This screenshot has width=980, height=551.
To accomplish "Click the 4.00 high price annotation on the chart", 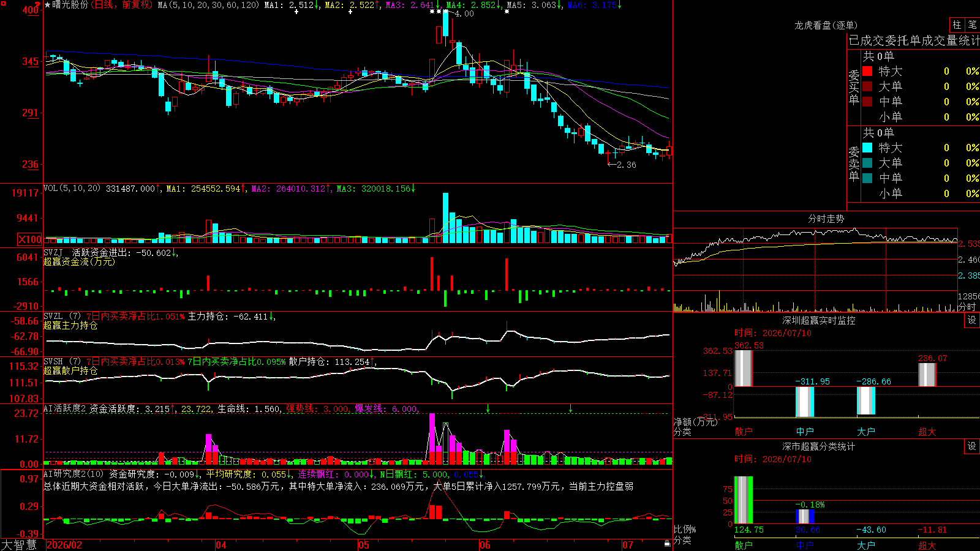I will (x=464, y=13).
